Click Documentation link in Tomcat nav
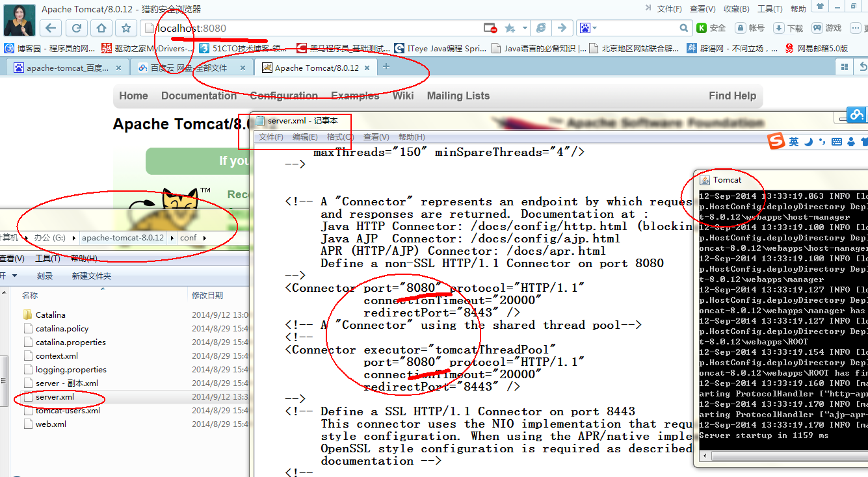Screen dimensions: 868x477 pos(199,96)
